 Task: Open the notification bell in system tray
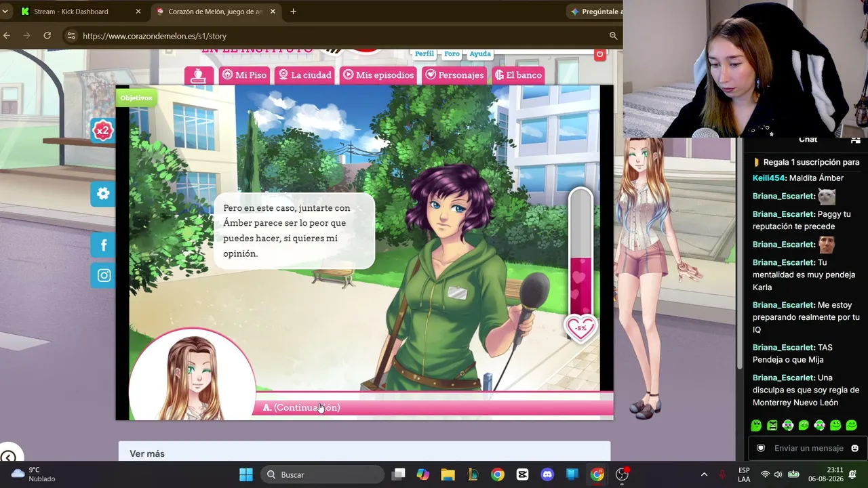853,474
